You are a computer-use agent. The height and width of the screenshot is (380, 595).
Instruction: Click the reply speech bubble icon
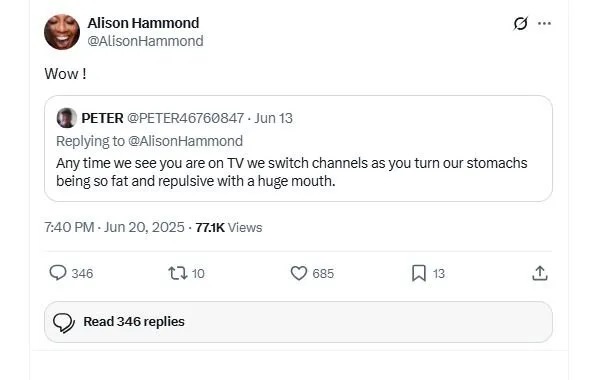58,273
